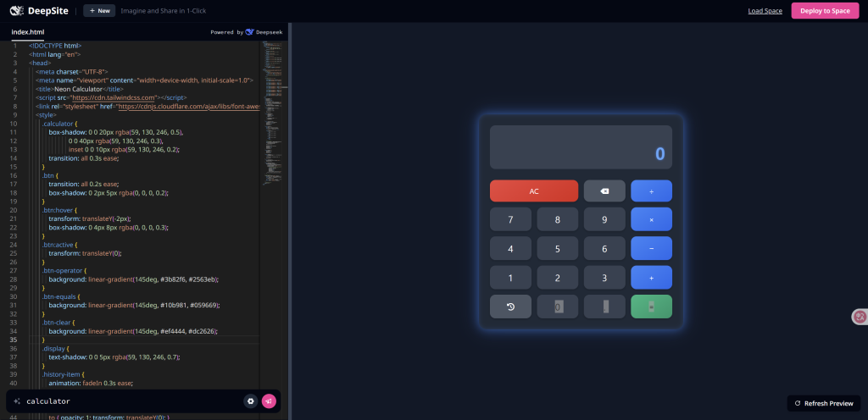Click the DeepSite logo icon

[x=17, y=10]
